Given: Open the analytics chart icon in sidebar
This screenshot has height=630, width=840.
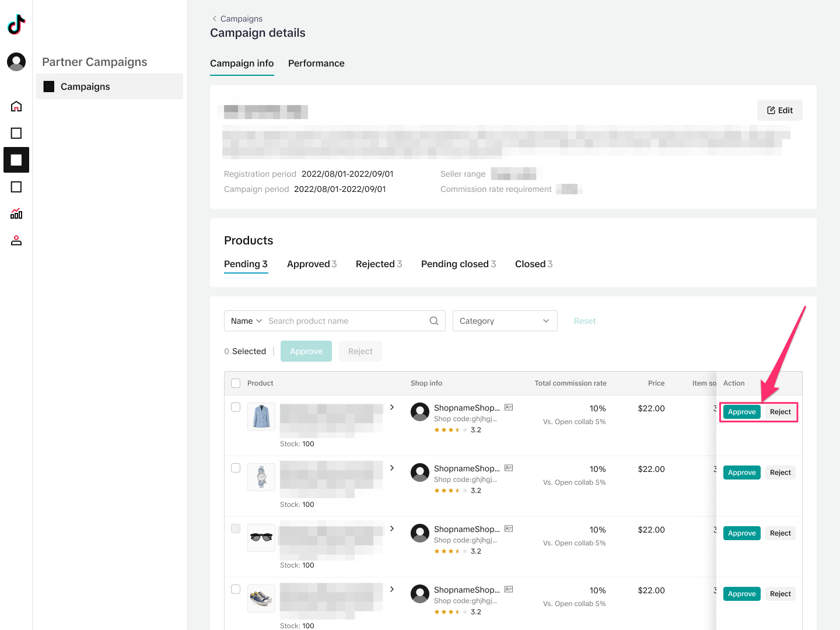Looking at the screenshot, I should [x=16, y=213].
